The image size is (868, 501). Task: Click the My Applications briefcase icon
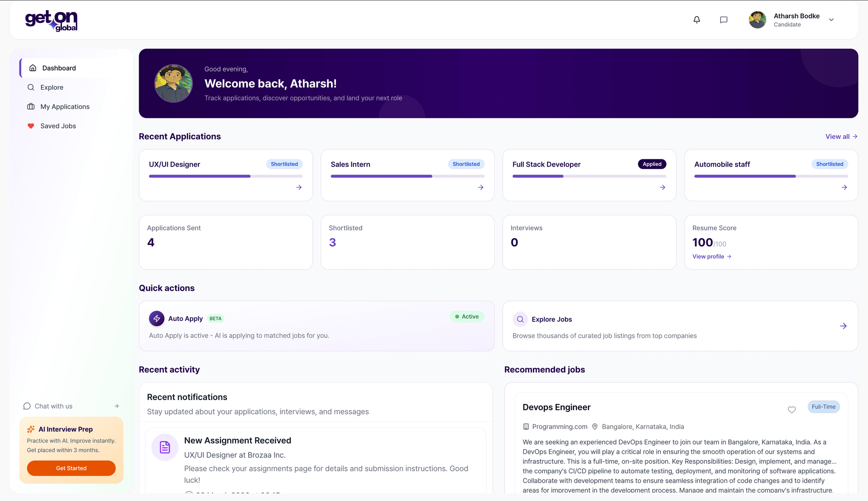(31, 106)
